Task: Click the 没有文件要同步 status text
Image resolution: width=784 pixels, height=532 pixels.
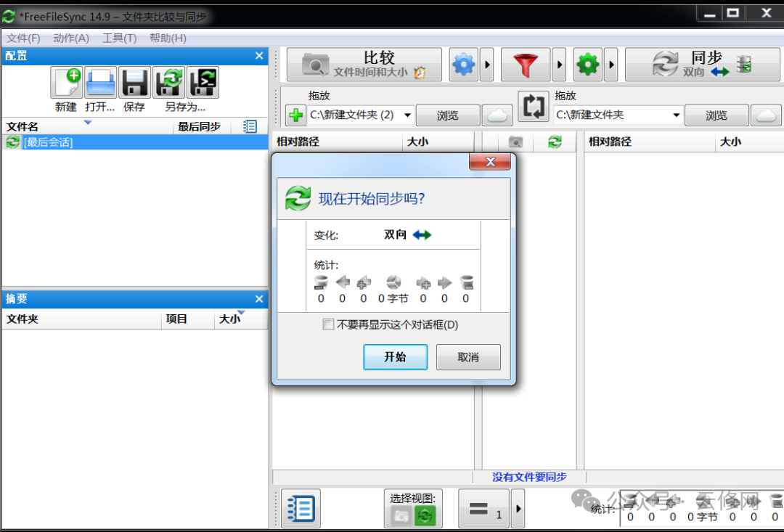Action: pyautogui.click(x=529, y=477)
